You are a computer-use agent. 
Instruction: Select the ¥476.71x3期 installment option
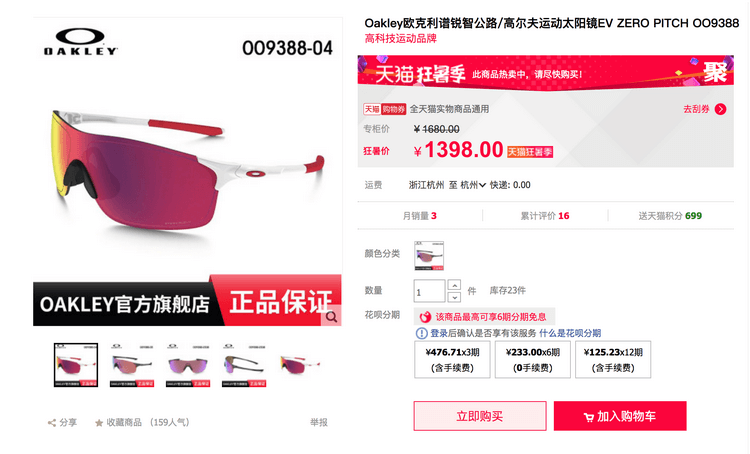point(452,360)
